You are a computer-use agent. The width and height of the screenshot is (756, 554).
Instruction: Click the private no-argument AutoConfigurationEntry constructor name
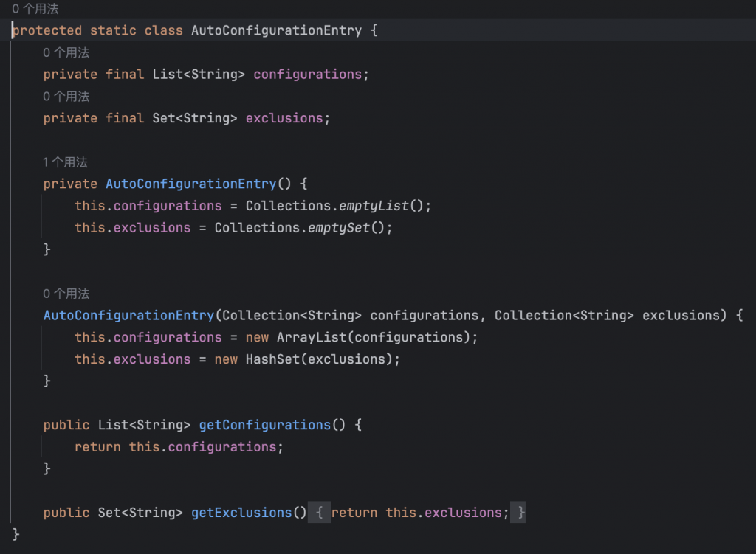point(190,184)
